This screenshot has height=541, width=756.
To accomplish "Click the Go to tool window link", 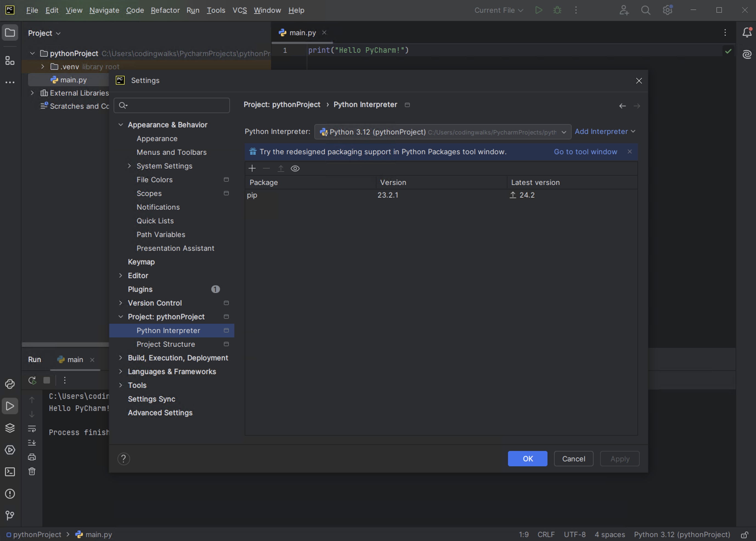I will pos(585,152).
